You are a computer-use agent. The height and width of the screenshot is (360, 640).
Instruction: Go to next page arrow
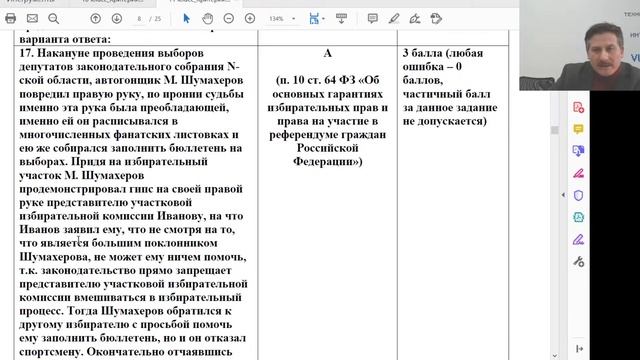coord(117,18)
